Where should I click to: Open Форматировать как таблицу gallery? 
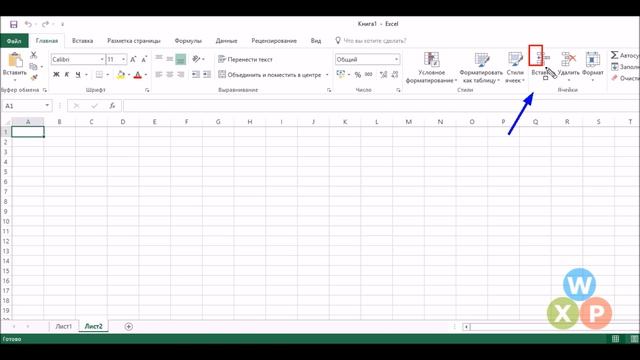[x=481, y=68]
